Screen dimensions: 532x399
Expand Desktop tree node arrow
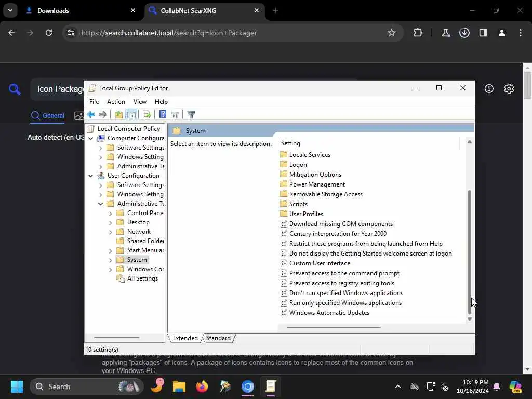click(110, 223)
